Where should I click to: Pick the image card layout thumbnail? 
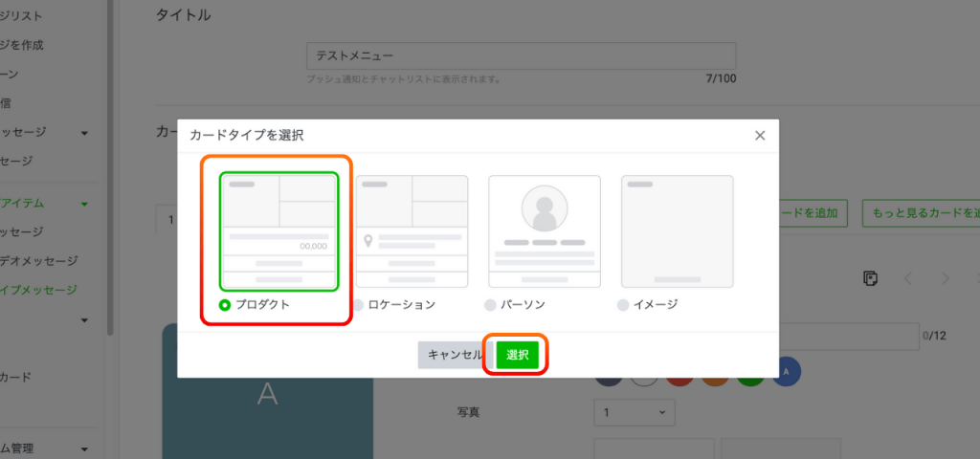click(x=677, y=230)
